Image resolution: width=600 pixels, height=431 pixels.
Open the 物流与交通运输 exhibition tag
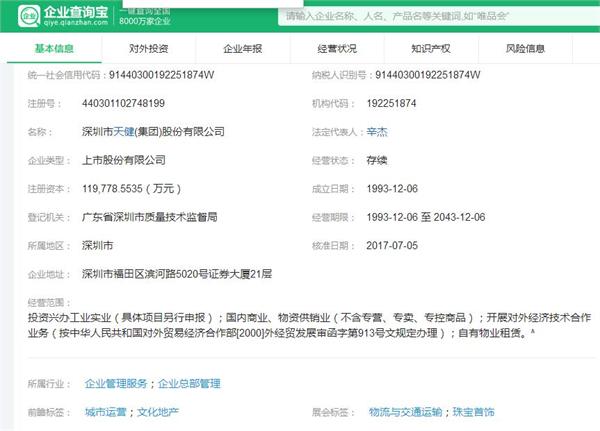pos(406,412)
